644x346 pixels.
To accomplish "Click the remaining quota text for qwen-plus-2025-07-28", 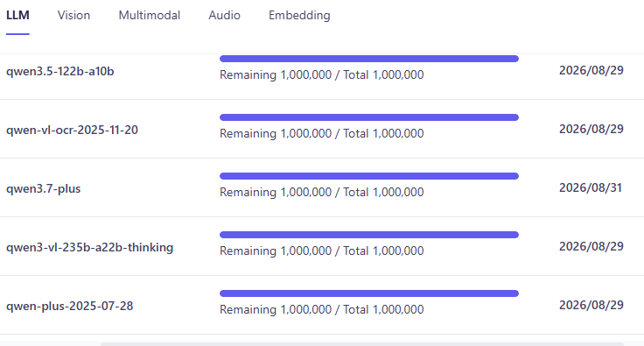I will (322, 309).
